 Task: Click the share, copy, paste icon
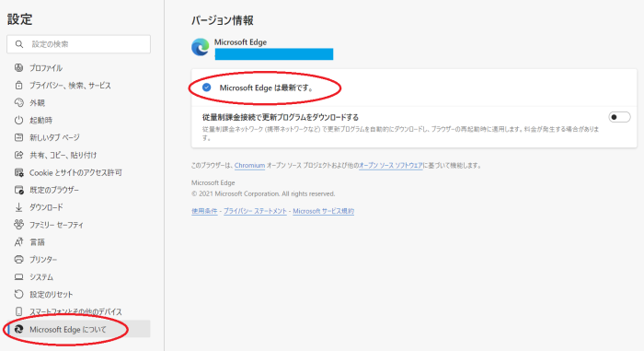click(19, 155)
